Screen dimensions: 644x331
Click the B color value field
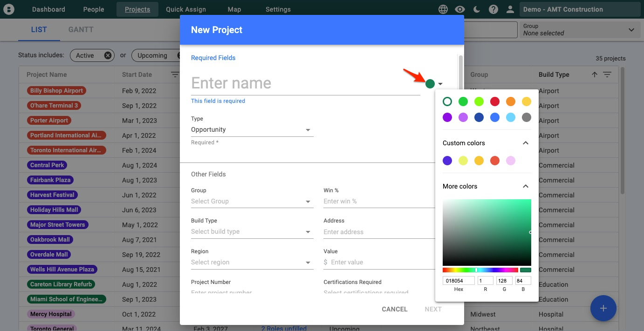tap(523, 281)
